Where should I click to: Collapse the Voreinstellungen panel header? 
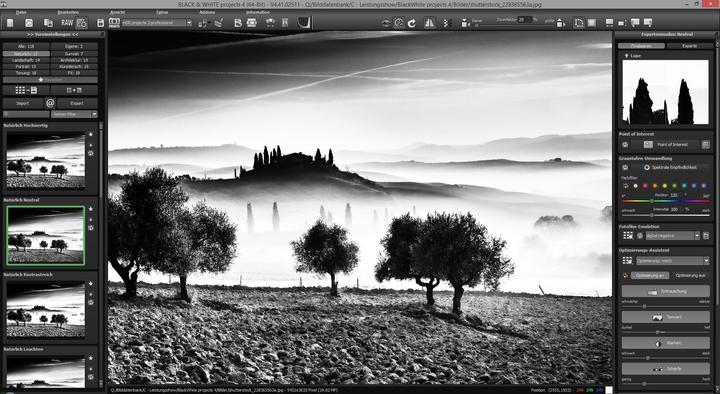[52, 34]
